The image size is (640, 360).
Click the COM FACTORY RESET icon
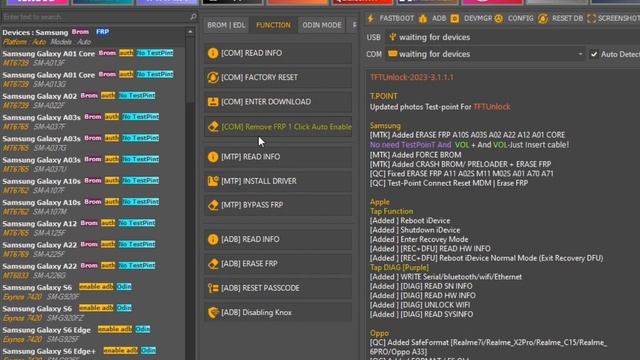[x=213, y=77]
